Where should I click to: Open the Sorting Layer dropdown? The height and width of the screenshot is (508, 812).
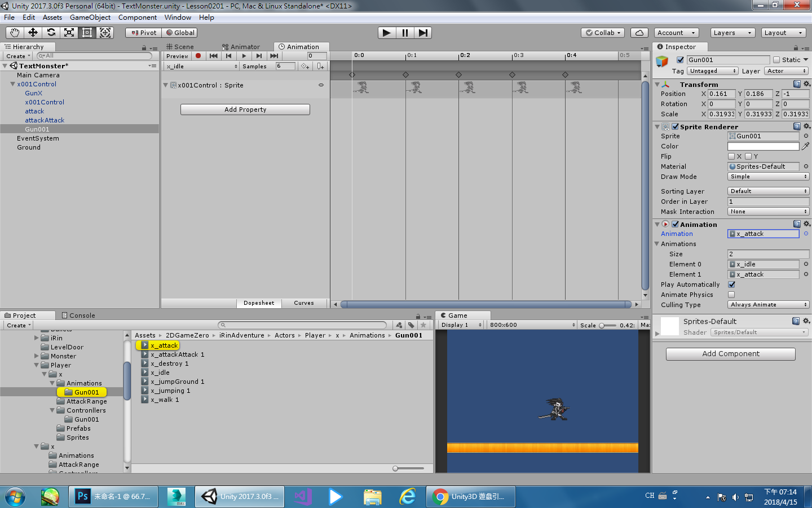tap(768, 191)
